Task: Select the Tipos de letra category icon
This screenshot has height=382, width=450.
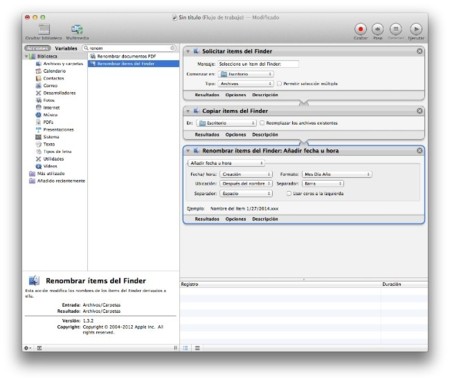Action: [38, 152]
